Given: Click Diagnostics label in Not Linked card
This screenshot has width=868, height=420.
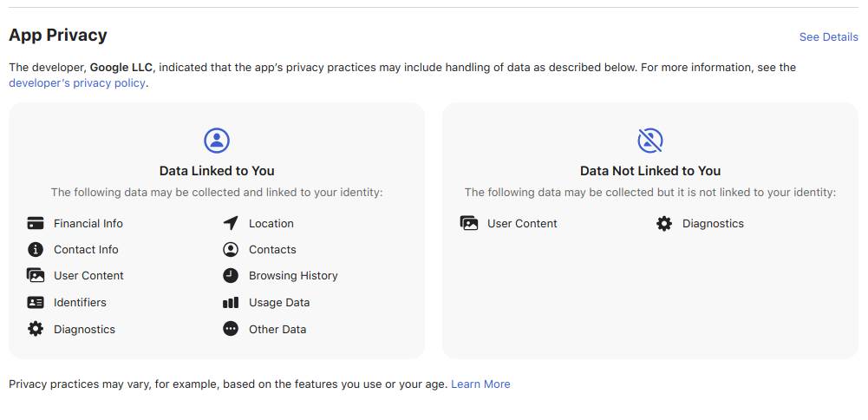Looking at the screenshot, I should pyautogui.click(x=713, y=223).
